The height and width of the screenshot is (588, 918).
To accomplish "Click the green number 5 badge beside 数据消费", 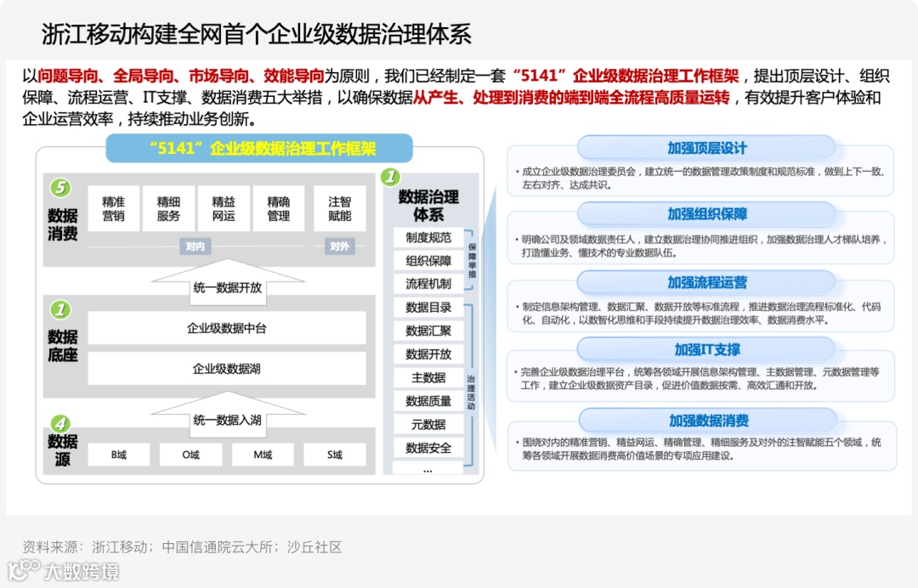I will pos(60,188).
